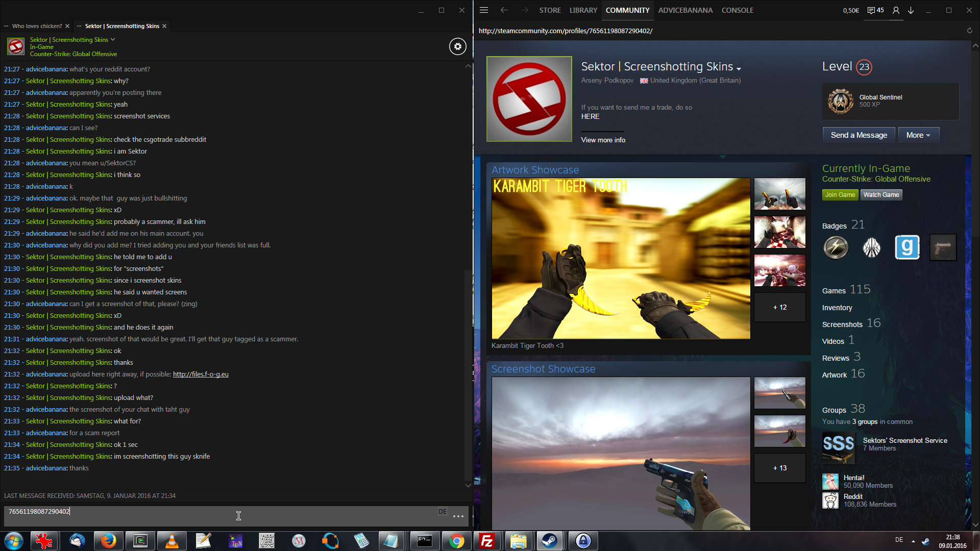Viewport: 980px width, 551px height.
Task: Open the files.f-o-g.eu link in chat
Action: [201, 374]
